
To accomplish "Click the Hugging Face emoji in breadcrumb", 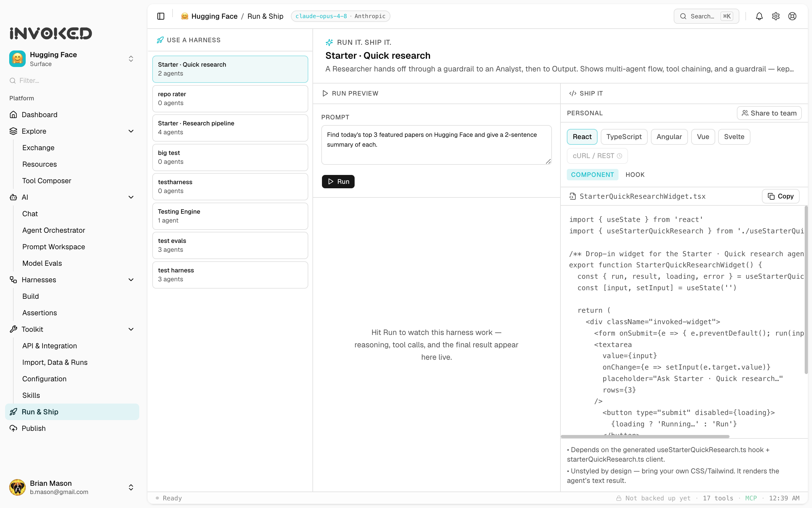I will (x=185, y=16).
